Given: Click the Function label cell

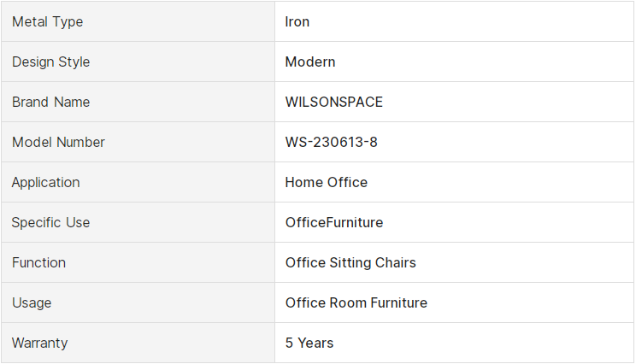Looking at the screenshot, I should point(138,262).
